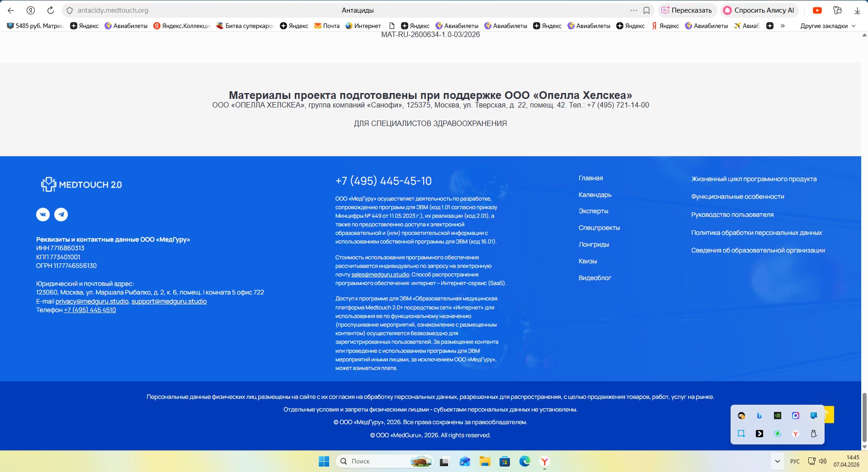868x472 pixels.
Task: Open Outlook from the taskbar
Action: tap(465, 461)
